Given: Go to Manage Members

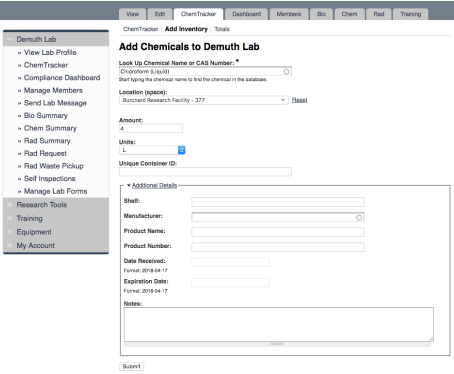Looking at the screenshot, I should point(53,90).
